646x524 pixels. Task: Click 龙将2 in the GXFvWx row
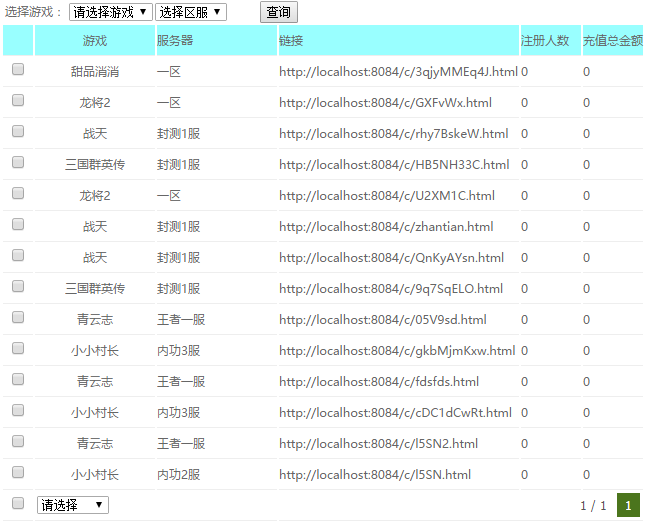click(95, 103)
